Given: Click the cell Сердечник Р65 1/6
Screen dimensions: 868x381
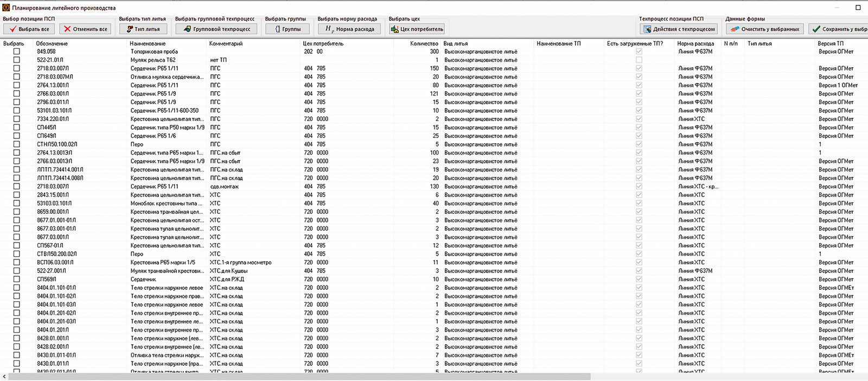Looking at the screenshot, I should pyautogui.click(x=153, y=136).
